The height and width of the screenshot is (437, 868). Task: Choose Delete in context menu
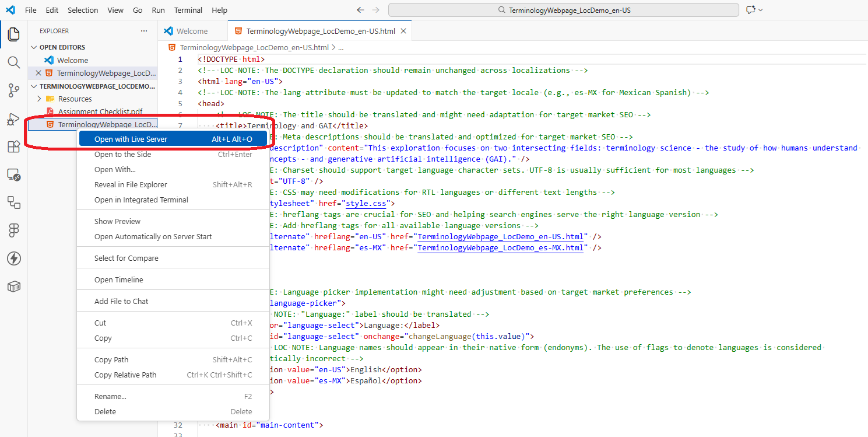point(173,412)
